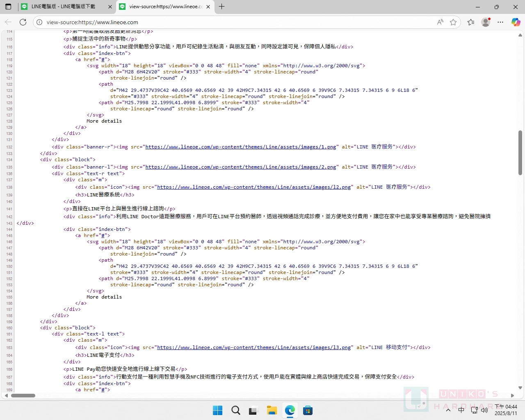
Task: Open Settings and more menu
Action: pyautogui.click(x=500, y=22)
